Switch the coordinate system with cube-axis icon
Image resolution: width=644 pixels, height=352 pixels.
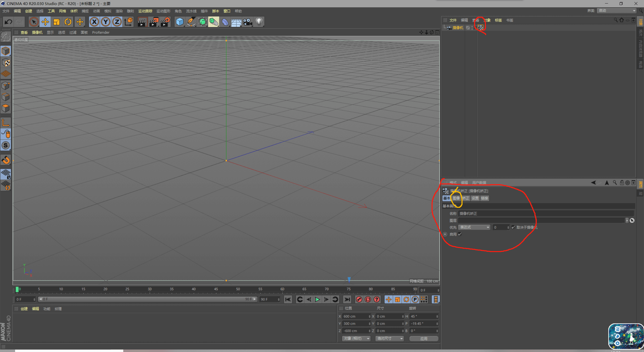(129, 22)
